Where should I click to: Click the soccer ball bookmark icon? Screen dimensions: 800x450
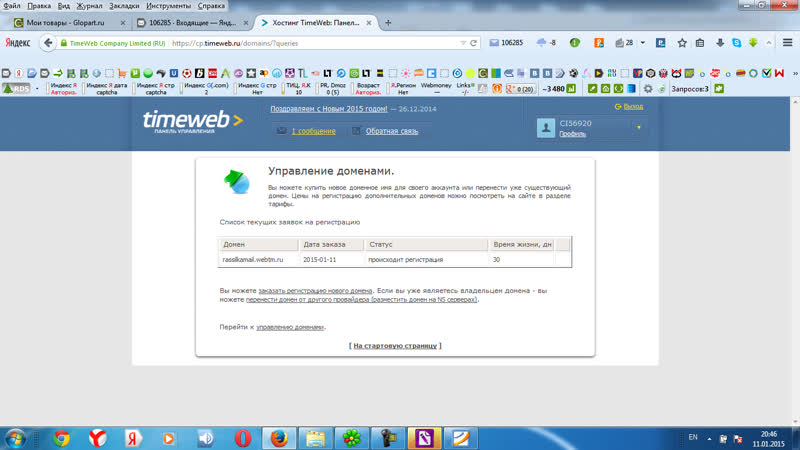187,73
